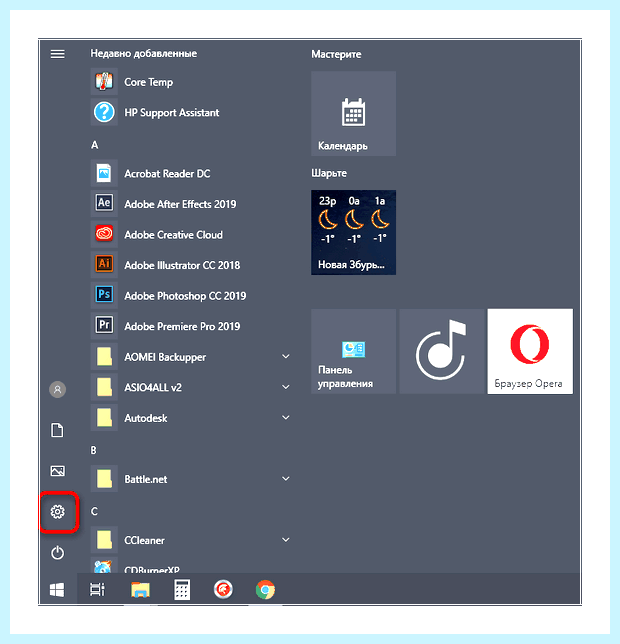Click the Шарьте tile group title

click(x=329, y=173)
